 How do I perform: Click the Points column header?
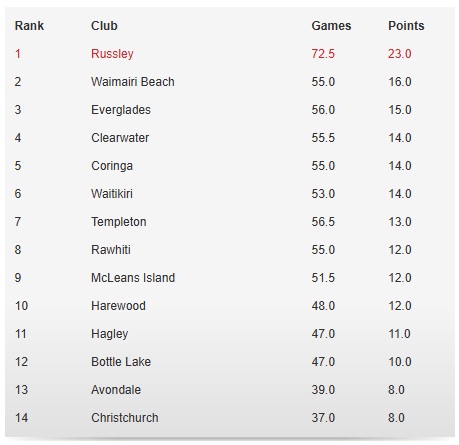coord(406,26)
